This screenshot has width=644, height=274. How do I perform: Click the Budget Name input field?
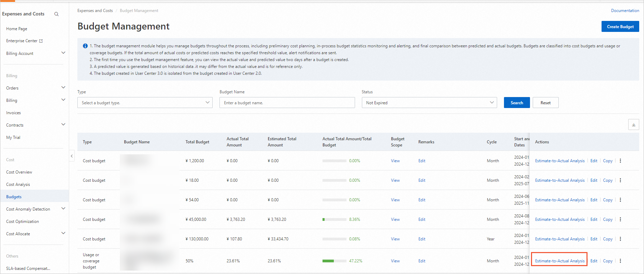pyautogui.click(x=287, y=103)
